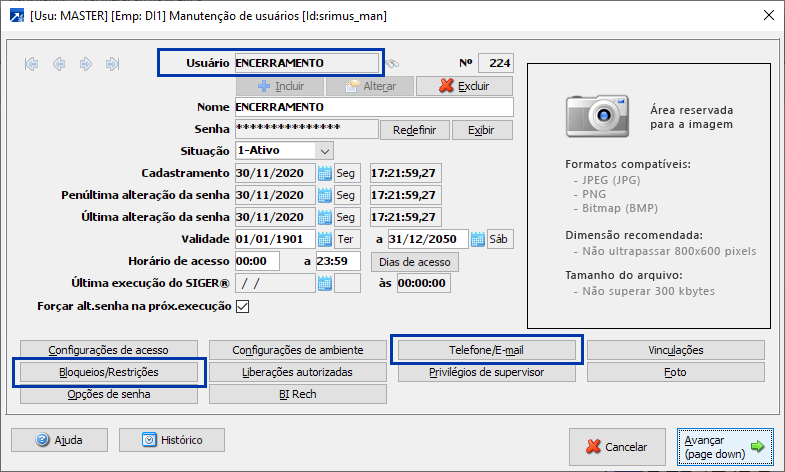Open Configurações de acesso
Viewport: 785px width, 472px height.
pos(109,350)
